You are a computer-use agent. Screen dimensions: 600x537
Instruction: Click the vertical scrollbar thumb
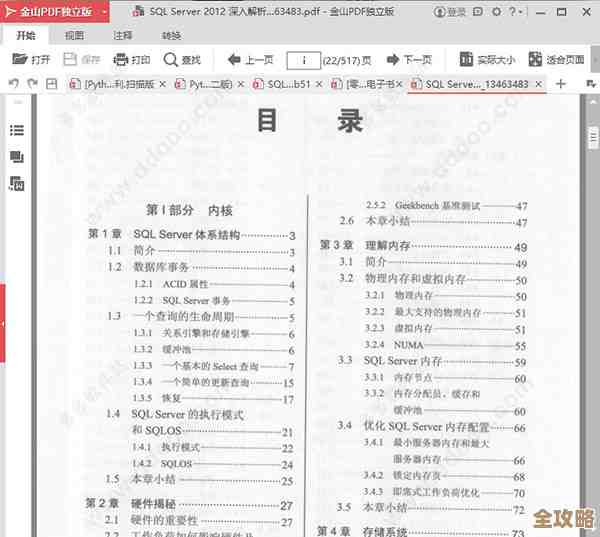[x=593, y=137]
